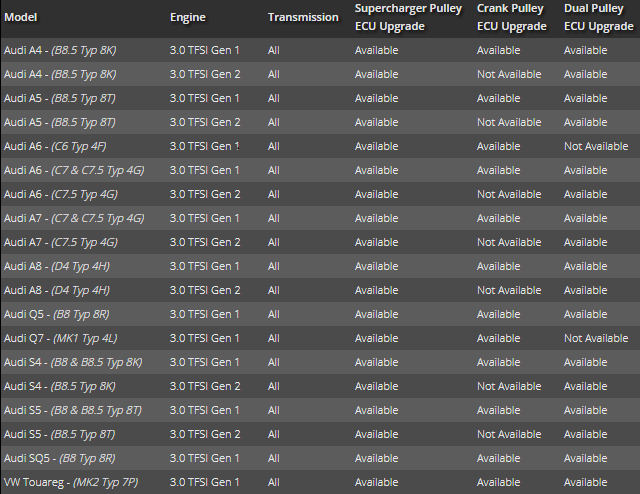Click the Transmission All cell for Audi SQ5
640x494 pixels.
(x=274, y=458)
